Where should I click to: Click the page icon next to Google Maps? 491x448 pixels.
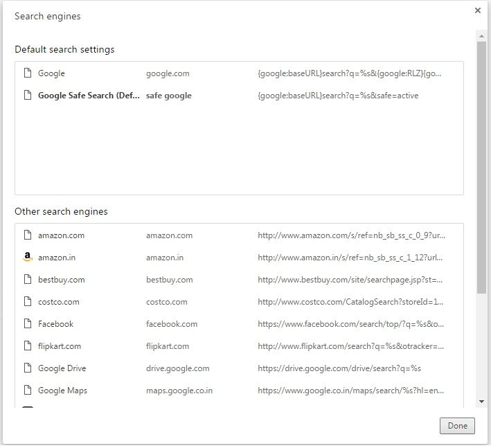point(28,391)
